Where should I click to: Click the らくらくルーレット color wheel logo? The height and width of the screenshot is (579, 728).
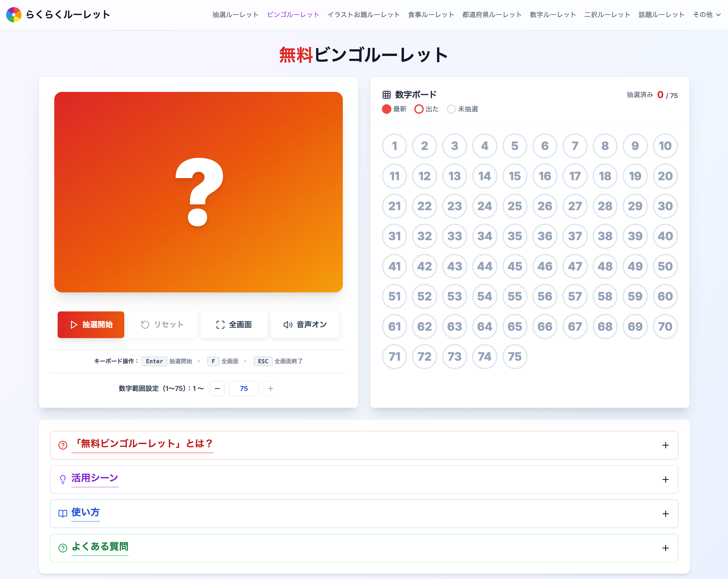[x=14, y=15]
